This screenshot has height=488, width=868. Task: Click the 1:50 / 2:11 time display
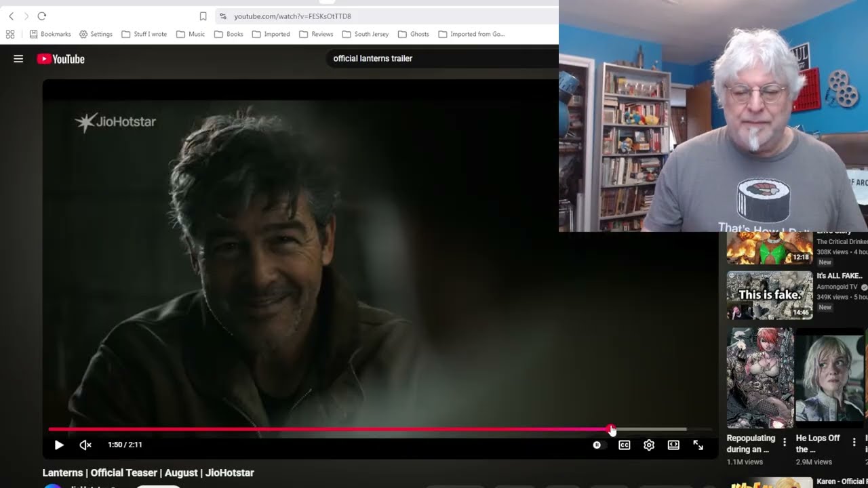point(125,445)
